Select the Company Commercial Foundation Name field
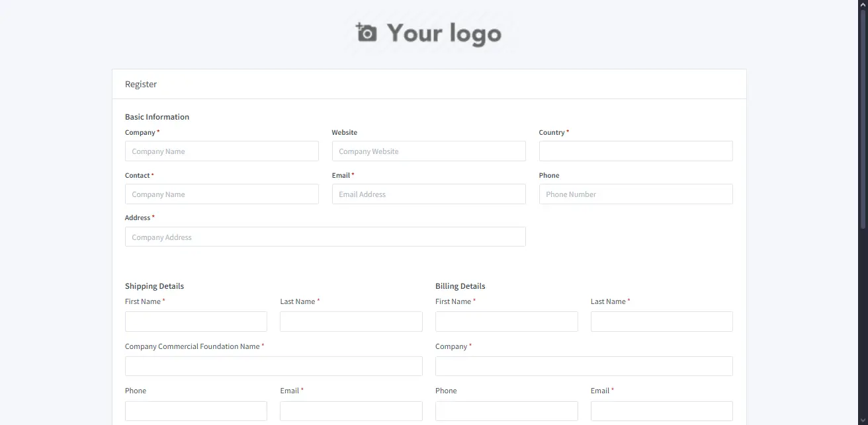The image size is (868, 425). click(274, 366)
